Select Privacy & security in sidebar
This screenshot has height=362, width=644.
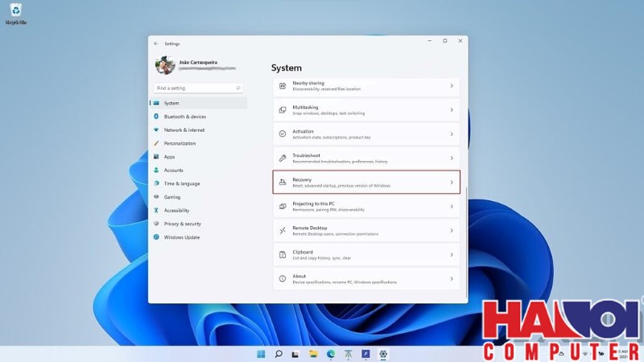click(182, 224)
